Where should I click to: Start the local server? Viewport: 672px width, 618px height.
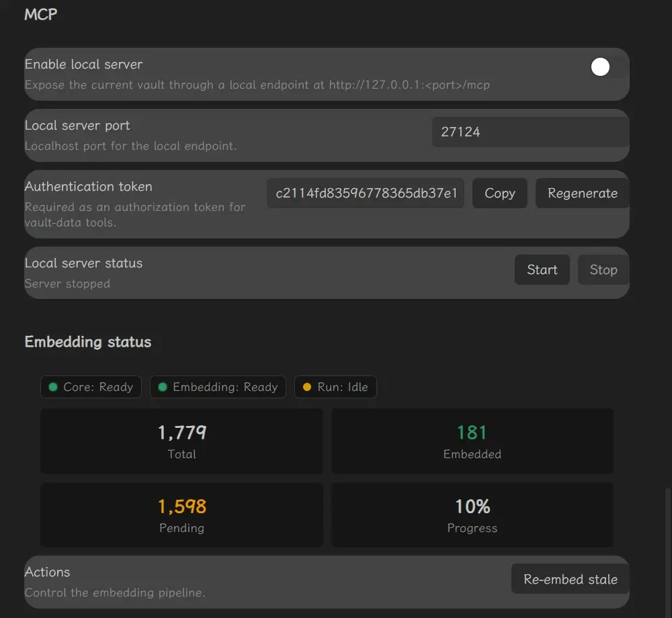pyautogui.click(x=542, y=270)
